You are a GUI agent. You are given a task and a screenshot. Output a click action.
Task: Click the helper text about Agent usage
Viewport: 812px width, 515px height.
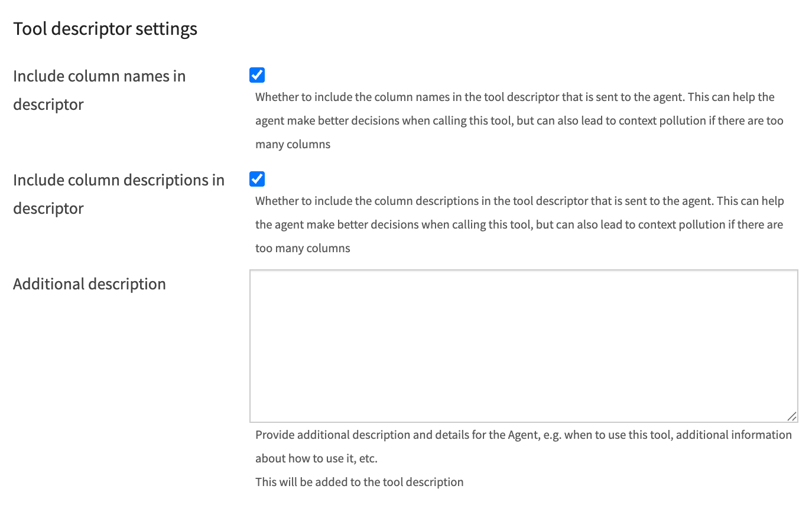tap(523, 446)
